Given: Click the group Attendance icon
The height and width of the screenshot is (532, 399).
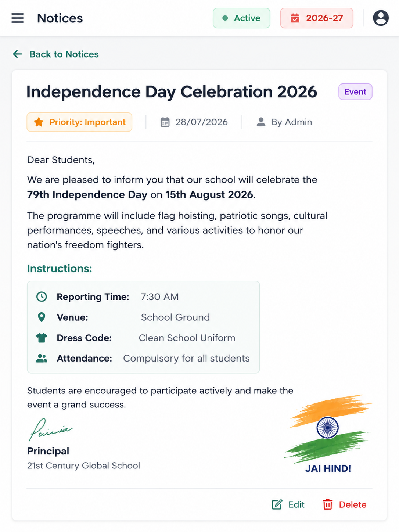Looking at the screenshot, I should tap(42, 358).
